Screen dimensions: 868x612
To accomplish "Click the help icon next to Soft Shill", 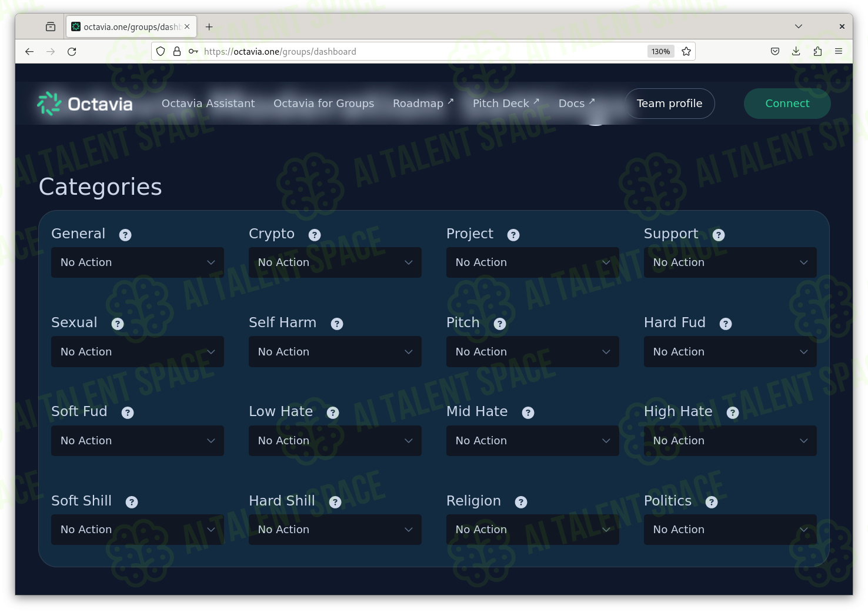I will pos(132,502).
